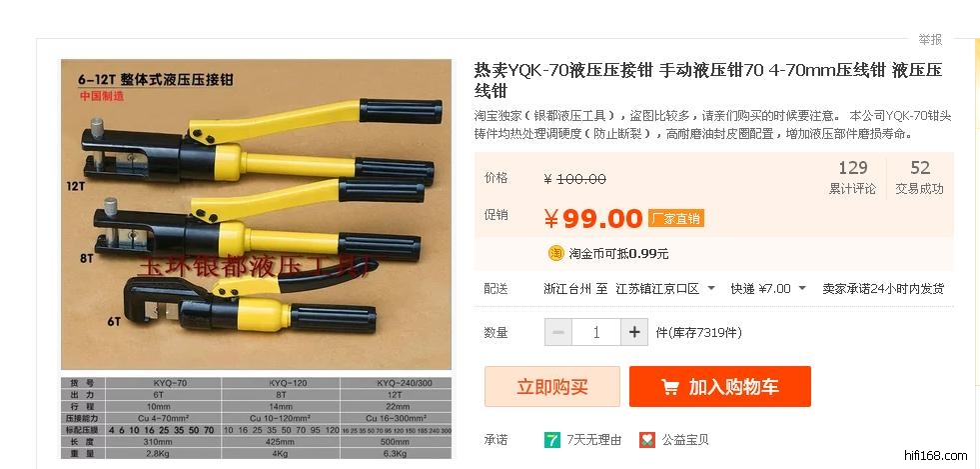This screenshot has width=980, height=469.
Task: Click the product specifications table image
Action: click(x=257, y=418)
